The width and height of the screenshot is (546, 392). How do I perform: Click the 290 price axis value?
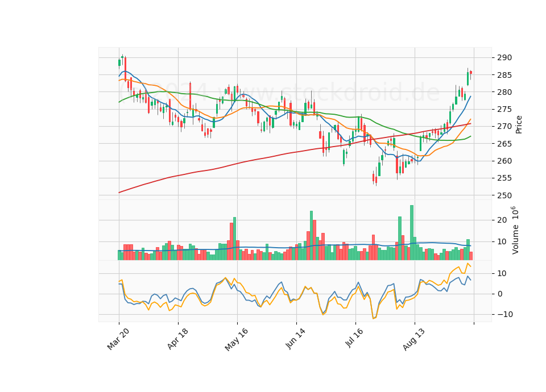click(504, 58)
